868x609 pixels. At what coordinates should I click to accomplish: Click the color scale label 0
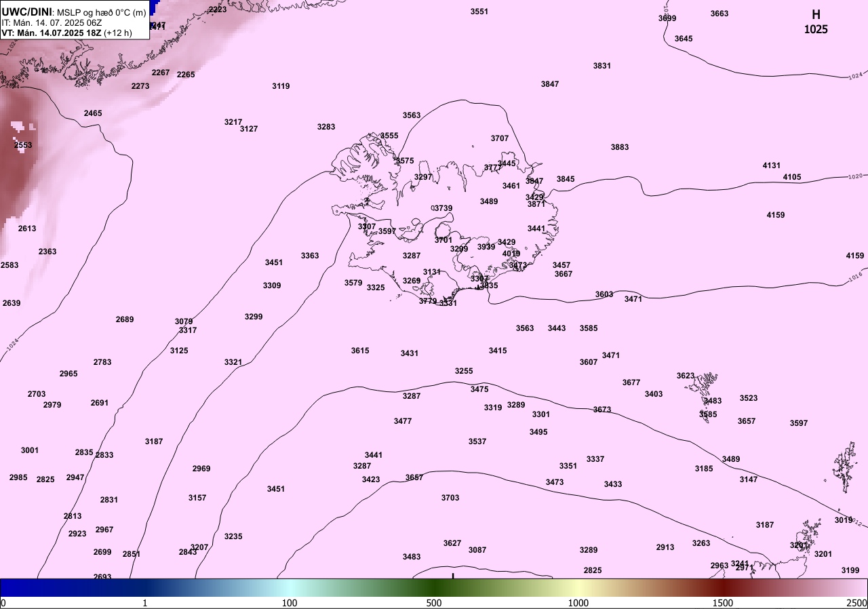pyautogui.click(x=3, y=603)
